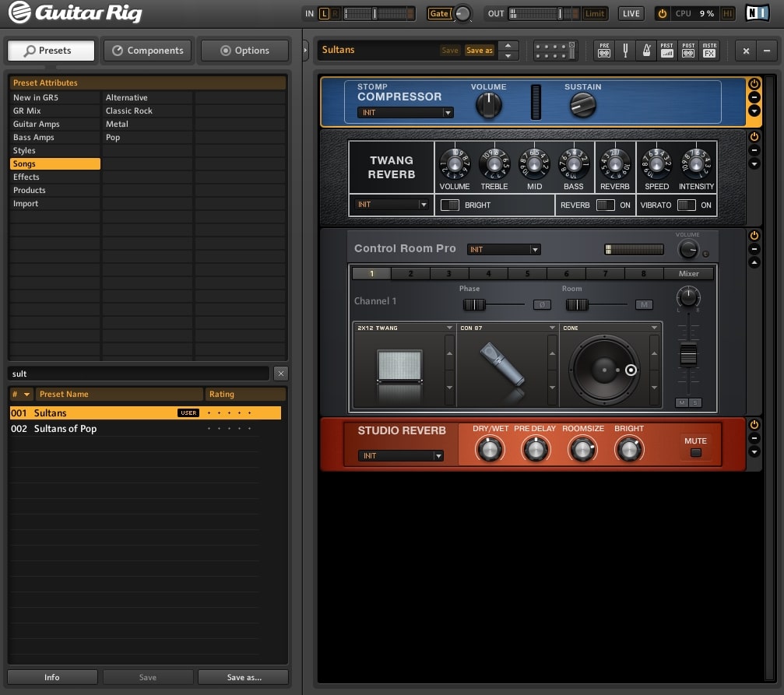Toggle the Stomp Compressor power button
The image size is (784, 695).
coord(754,84)
